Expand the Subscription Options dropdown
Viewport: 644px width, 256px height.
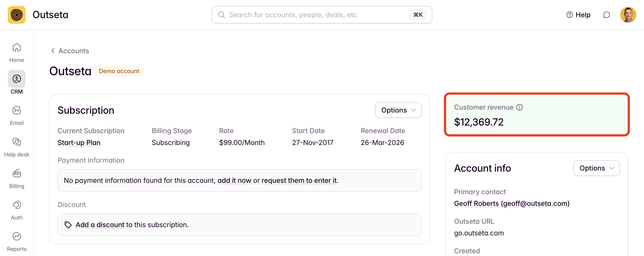point(398,110)
